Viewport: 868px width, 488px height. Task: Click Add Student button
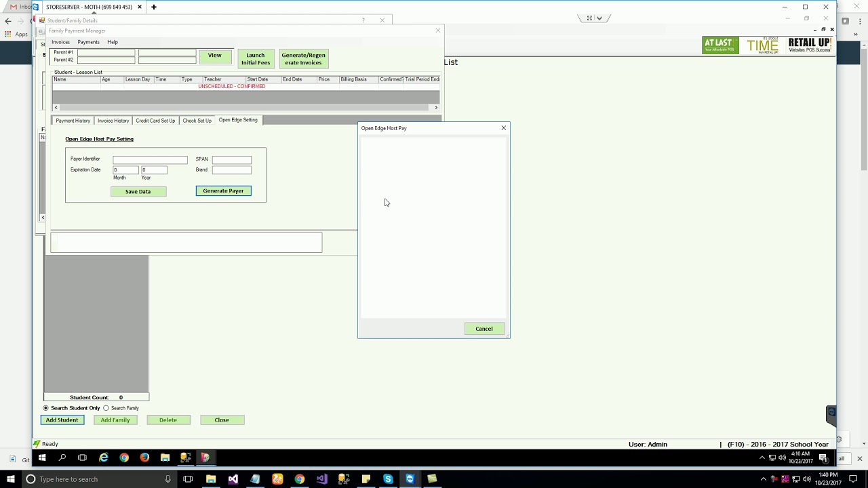(62, 420)
